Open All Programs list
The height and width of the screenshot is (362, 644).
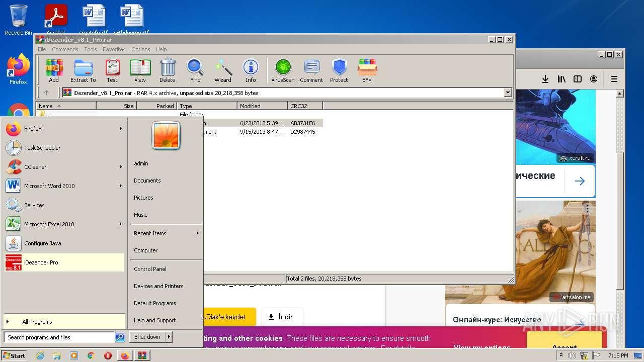coord(64,322)
